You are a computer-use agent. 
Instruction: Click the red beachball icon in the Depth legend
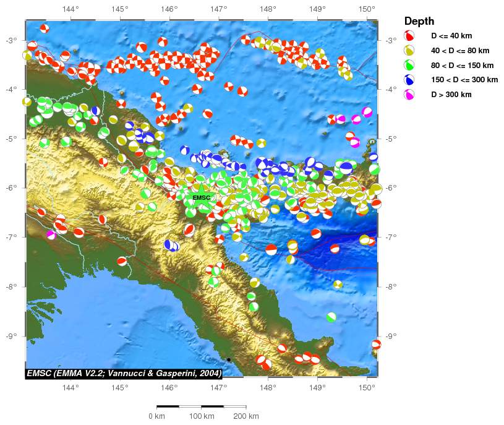[409, 36]
